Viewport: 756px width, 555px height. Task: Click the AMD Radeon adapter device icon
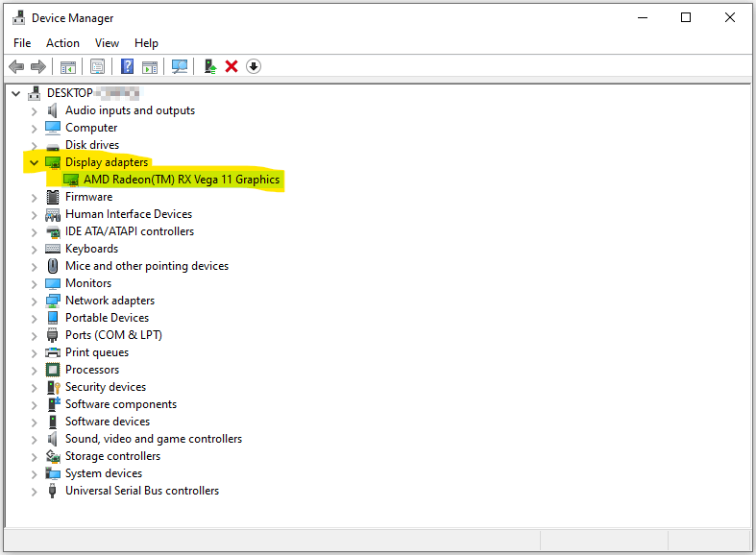point(71,180)
